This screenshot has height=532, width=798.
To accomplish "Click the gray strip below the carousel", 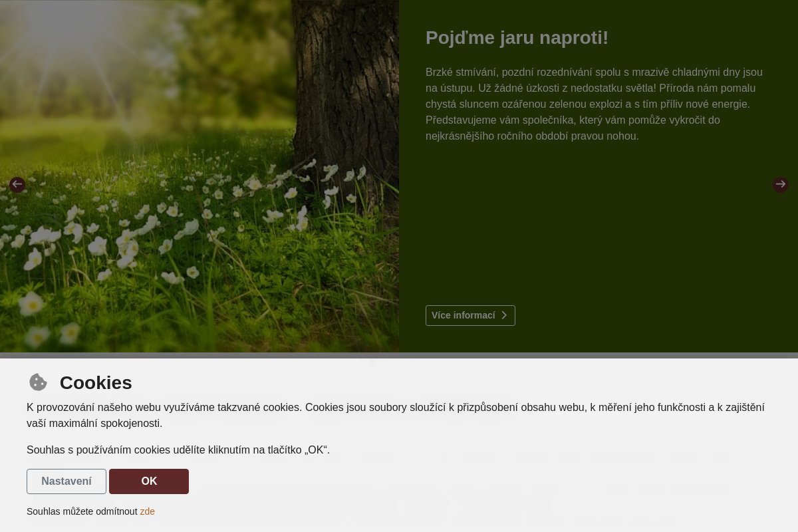I will [399, 355].
